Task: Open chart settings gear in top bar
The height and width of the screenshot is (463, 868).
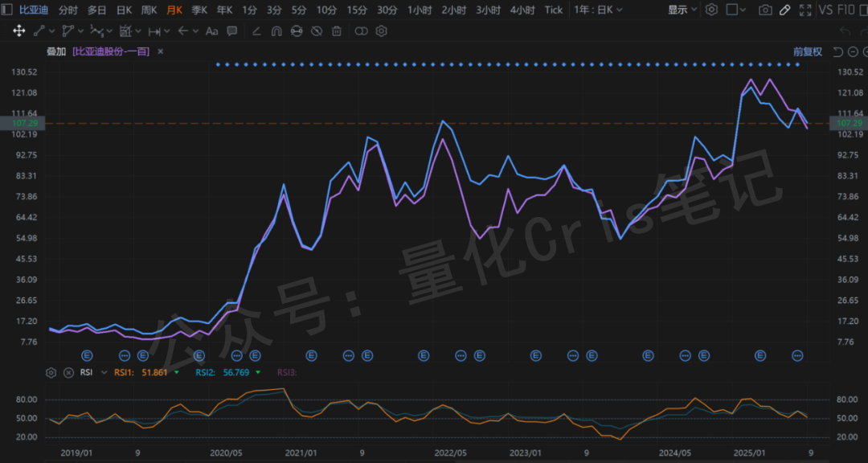Action: (712, 10)
